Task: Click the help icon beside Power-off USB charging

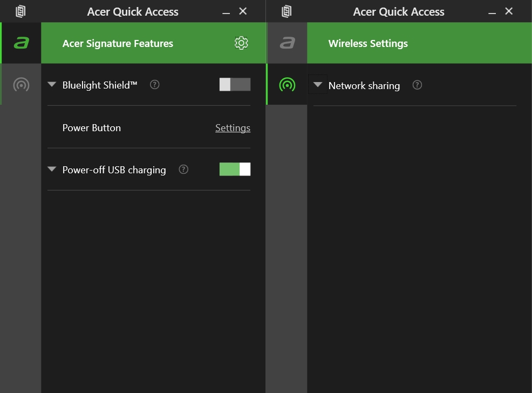Action: coord(183,170)
